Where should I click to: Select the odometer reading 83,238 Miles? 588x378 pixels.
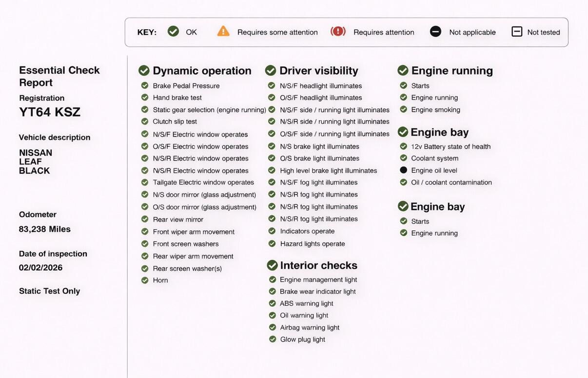[45, 229]
